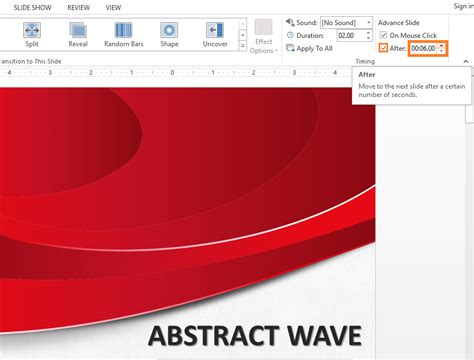Apply the Split transition

pos(32,35)
